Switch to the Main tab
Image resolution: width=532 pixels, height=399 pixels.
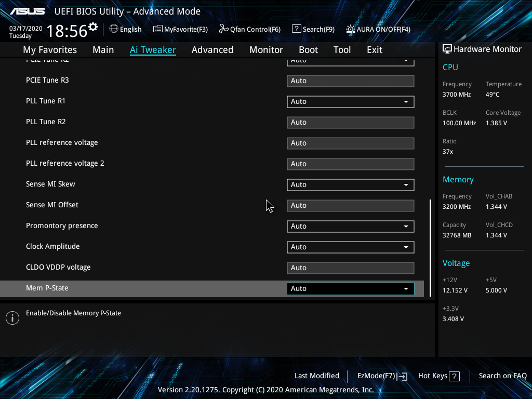click(x=103, y=50)
